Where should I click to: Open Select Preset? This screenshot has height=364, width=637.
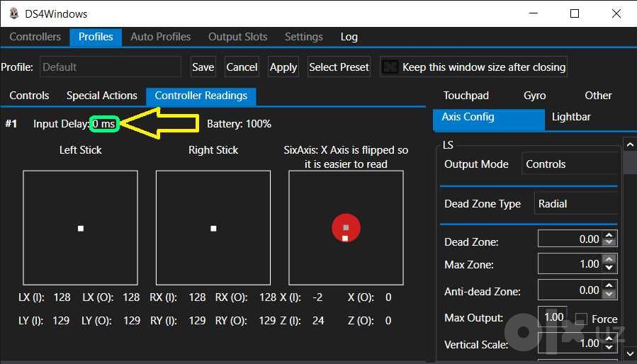pos(339,67)
